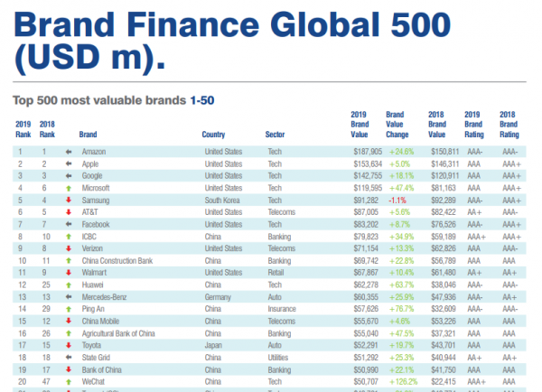Click the grey rank arrow beside Mercedes-Benz
Viewport: 542px width, 392px height.
coord(69,297)
